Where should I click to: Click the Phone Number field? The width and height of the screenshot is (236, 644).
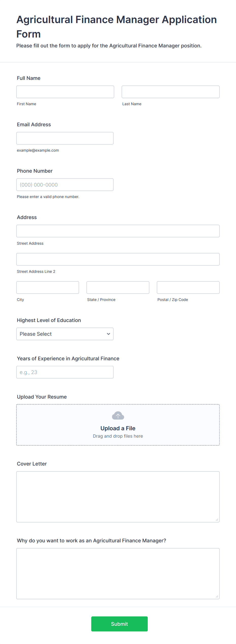pyautogui.click(x=65, y=185)
